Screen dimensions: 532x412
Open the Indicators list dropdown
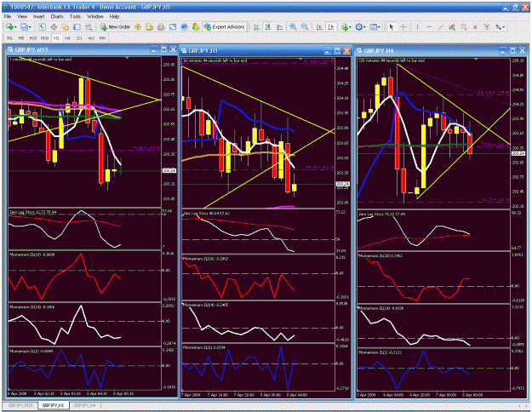click(346, 26)
